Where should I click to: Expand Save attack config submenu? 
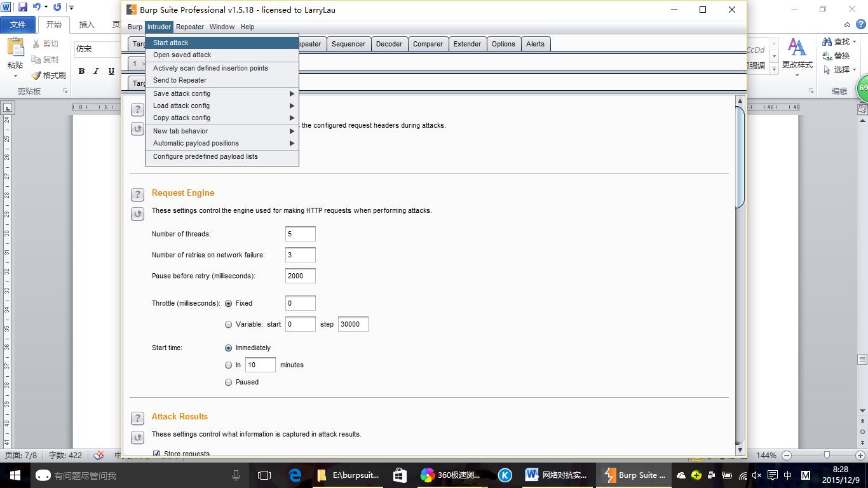[x=222, y=93]
